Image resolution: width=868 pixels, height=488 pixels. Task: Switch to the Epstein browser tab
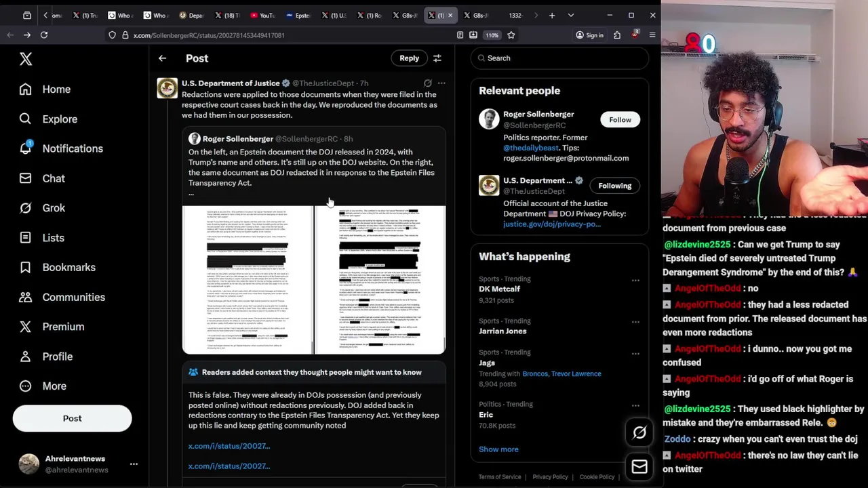[x=297, y=15]
